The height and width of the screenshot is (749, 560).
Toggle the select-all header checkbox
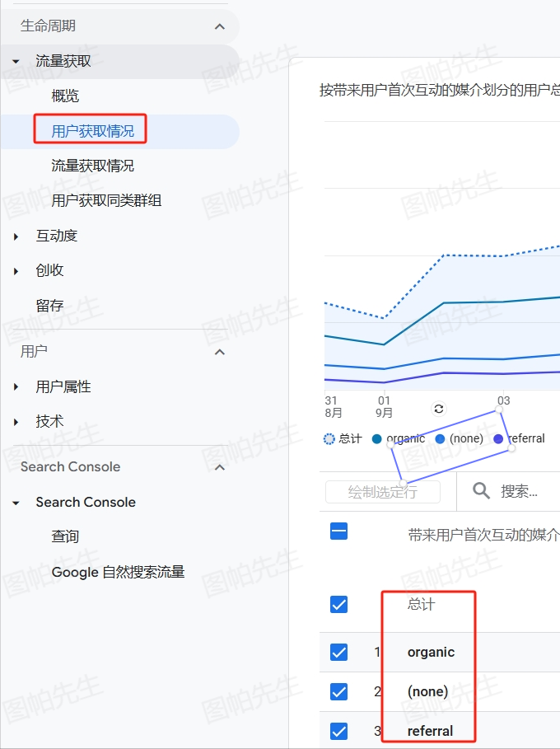click(339, 531)
